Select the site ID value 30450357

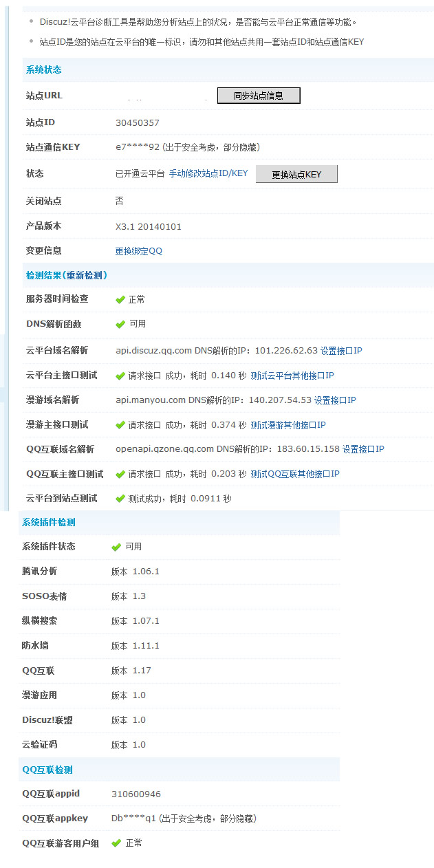coord(138,123)
